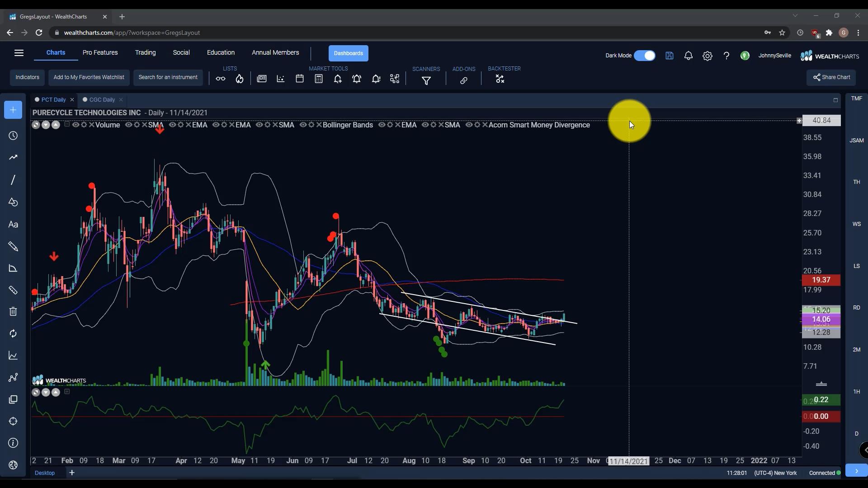This screenshot has width=868, height=488.
Task: Remove Acorn Smart Money Divergence with its X
Action: [x=485, y=125]
